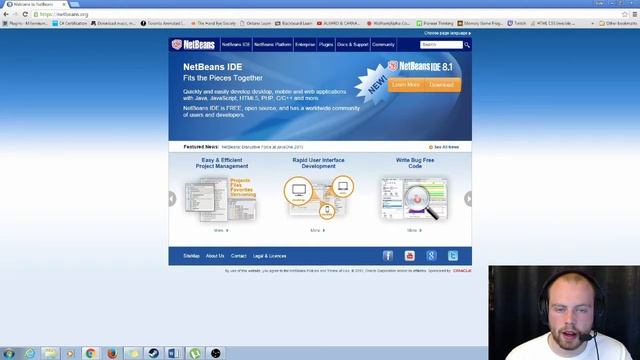The image size is (640, 360).
Task: Open the Other bookmarks folder
Action: (618, 24)
